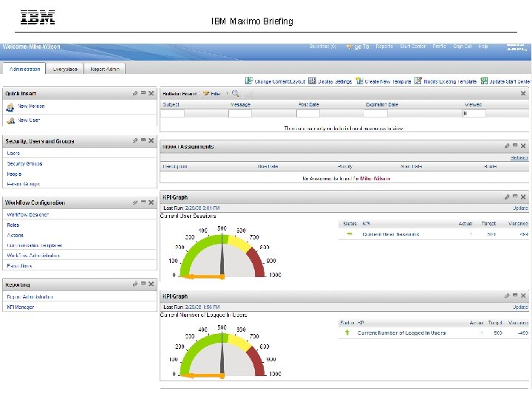The width and height of the screenshot is (532, 399).
Task: Edit the Logged In Users KPI Graph portlet
Action: [x=507, y=296]
